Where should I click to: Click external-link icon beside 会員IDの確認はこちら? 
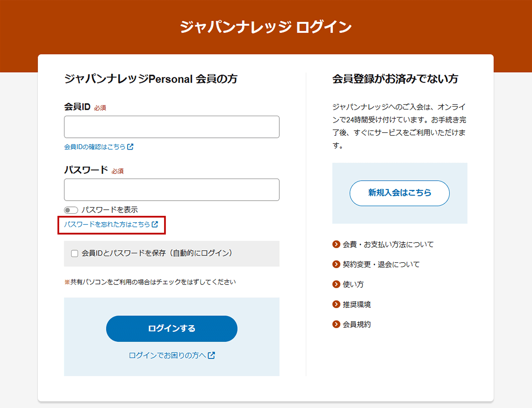130,147
